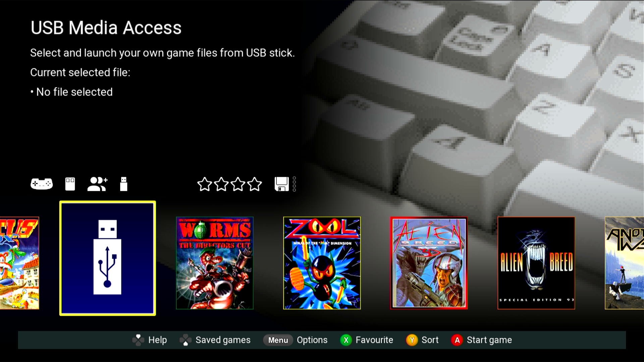Select the second rating star
The height and width of the screenshot is (362, 644).
point(221,184)
